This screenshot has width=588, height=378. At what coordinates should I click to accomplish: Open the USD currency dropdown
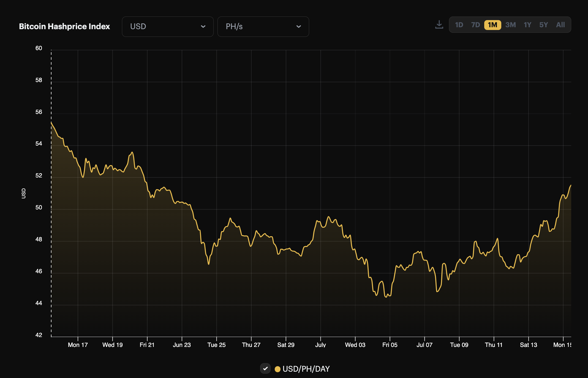[x=168, y=27]
